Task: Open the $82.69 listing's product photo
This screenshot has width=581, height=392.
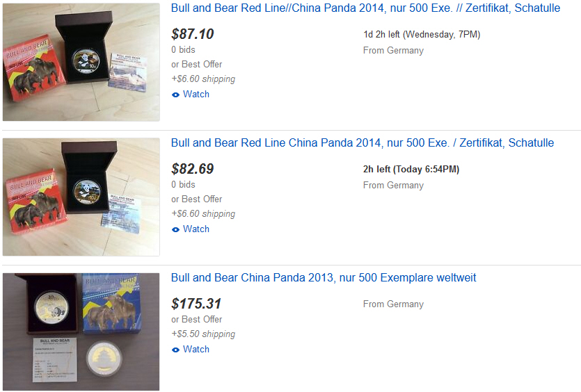Action: click(81, 197)
